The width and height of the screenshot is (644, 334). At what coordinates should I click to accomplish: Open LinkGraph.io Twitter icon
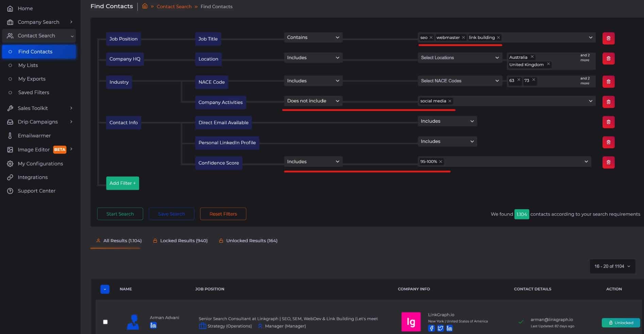(x=440, y=328)
